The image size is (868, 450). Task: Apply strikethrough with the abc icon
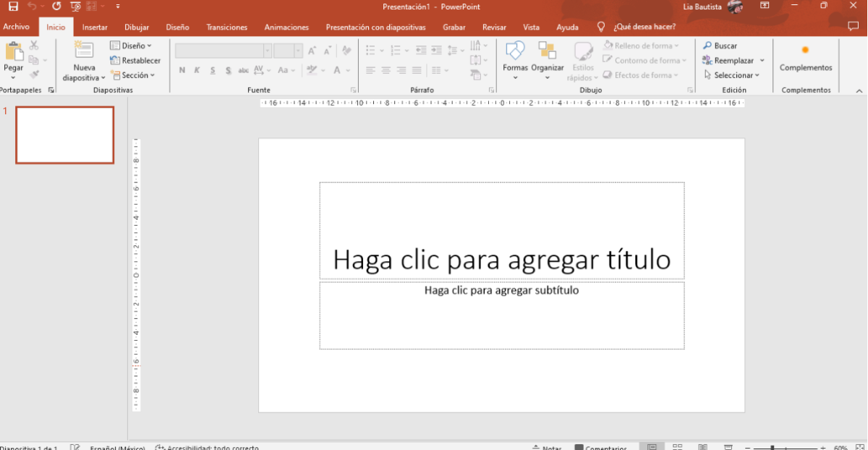(243, 70)
